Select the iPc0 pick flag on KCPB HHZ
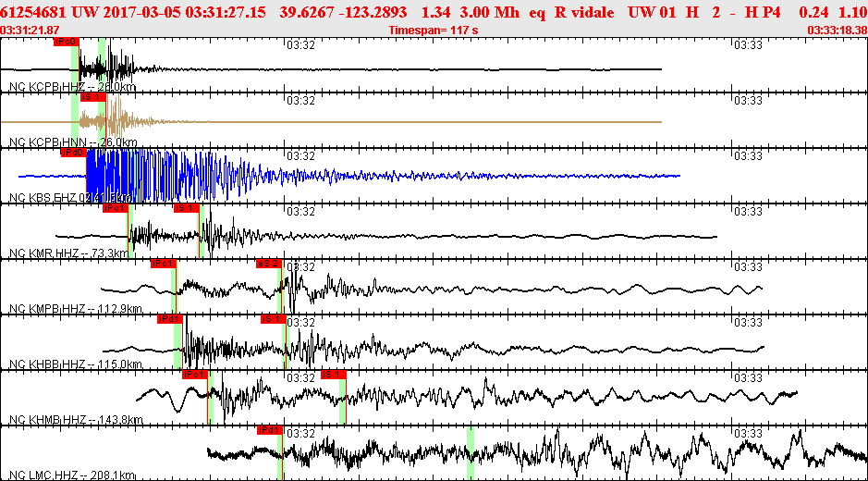Image resolution: width=868 pixels, height=481 pixels. (x=66, y=42)
